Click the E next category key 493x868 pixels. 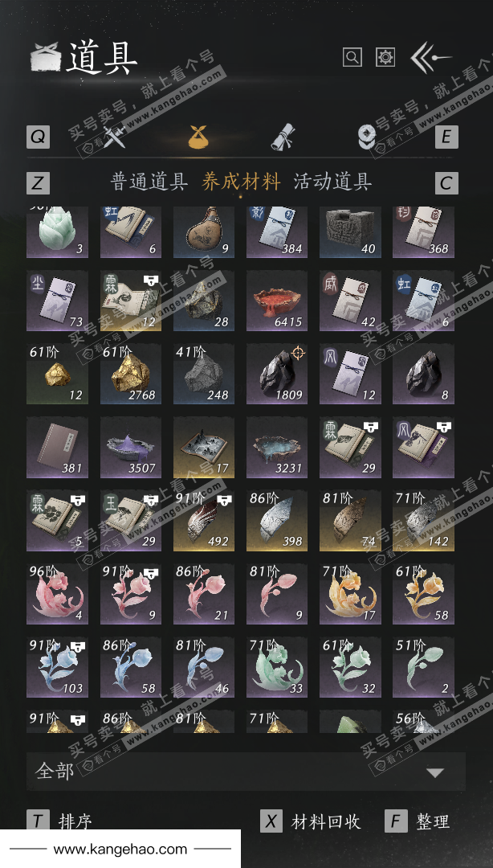446,137
